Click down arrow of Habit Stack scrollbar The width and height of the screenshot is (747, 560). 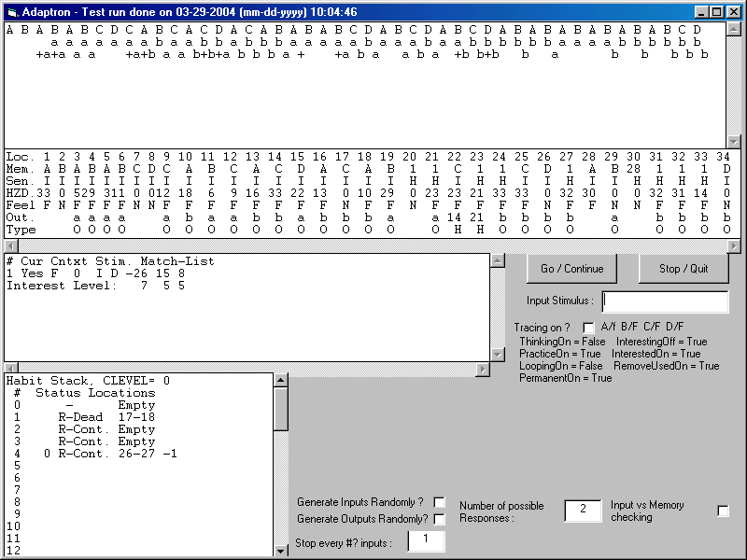[x=281, y=551]
